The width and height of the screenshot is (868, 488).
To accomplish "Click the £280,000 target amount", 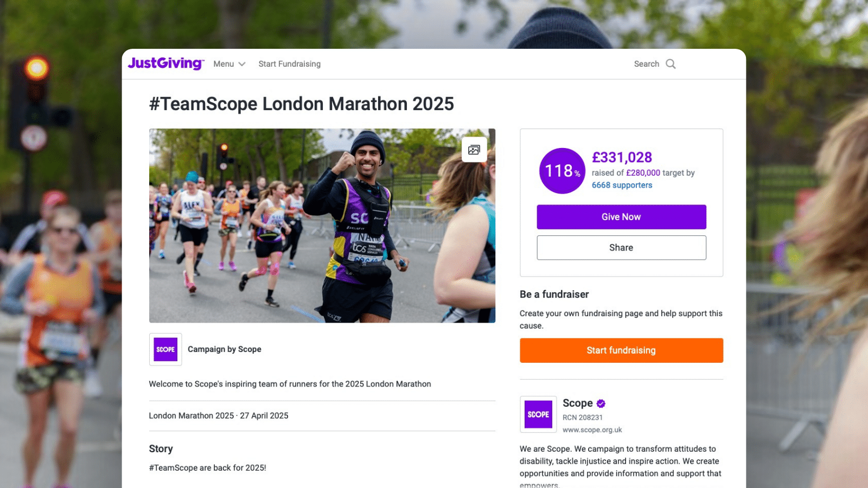I will tap(643, 173).
